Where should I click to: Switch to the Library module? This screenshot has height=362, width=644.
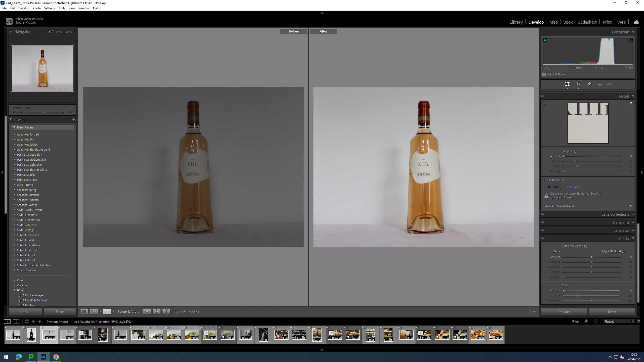coord(516,22)
